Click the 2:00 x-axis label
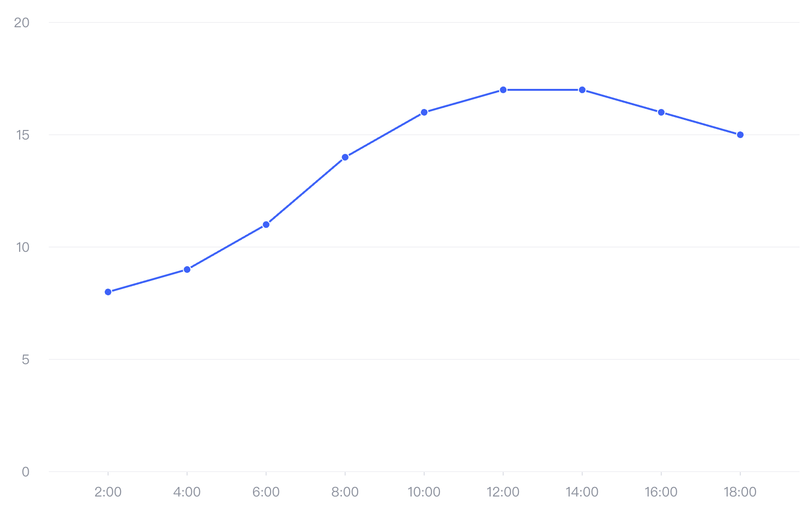This screenshot has width=812, height=518. coord(108,492)
